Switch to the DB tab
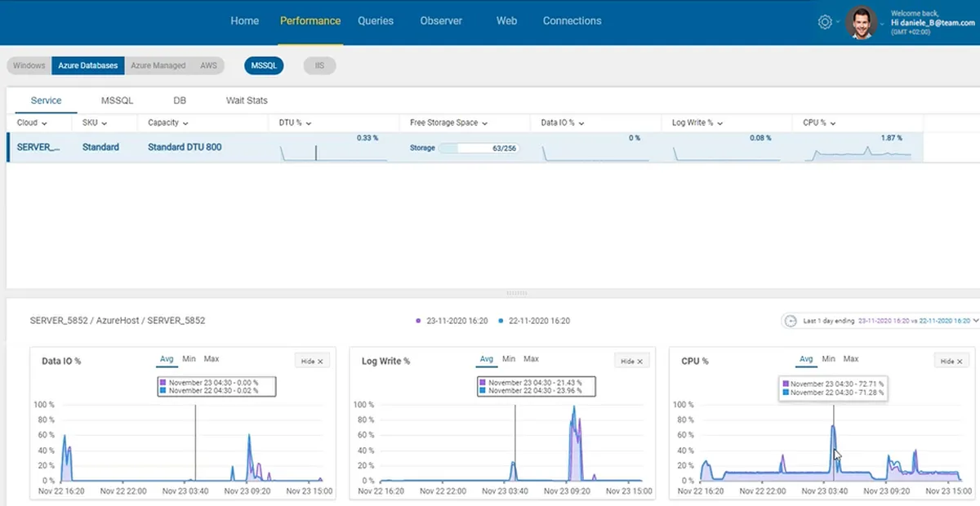This screenshot has width=980, height=506. pyautogui.click(x=180, y=100)
